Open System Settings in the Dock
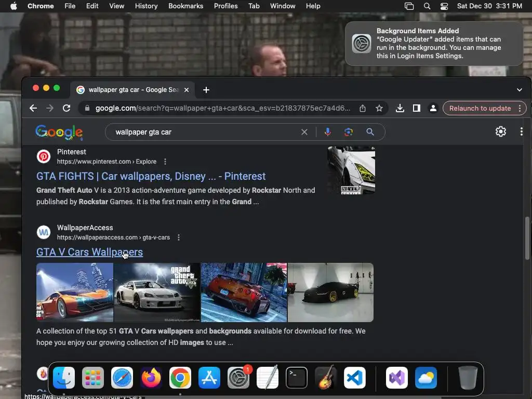532x399 pixels. pyautogui.click(x=238, y=378)
